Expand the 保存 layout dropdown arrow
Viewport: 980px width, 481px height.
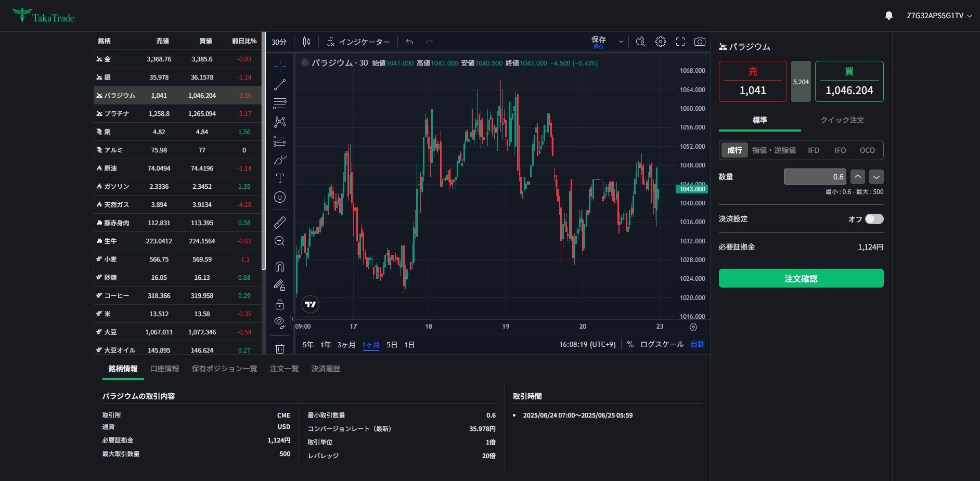tap(621, 42)
